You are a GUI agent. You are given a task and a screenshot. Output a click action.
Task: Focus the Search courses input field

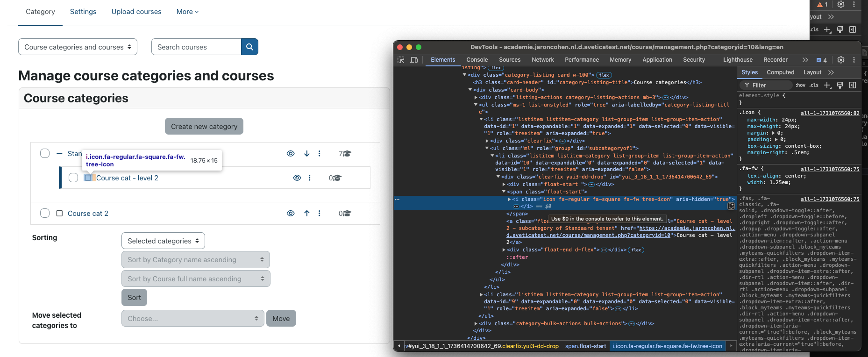(196, 47)
